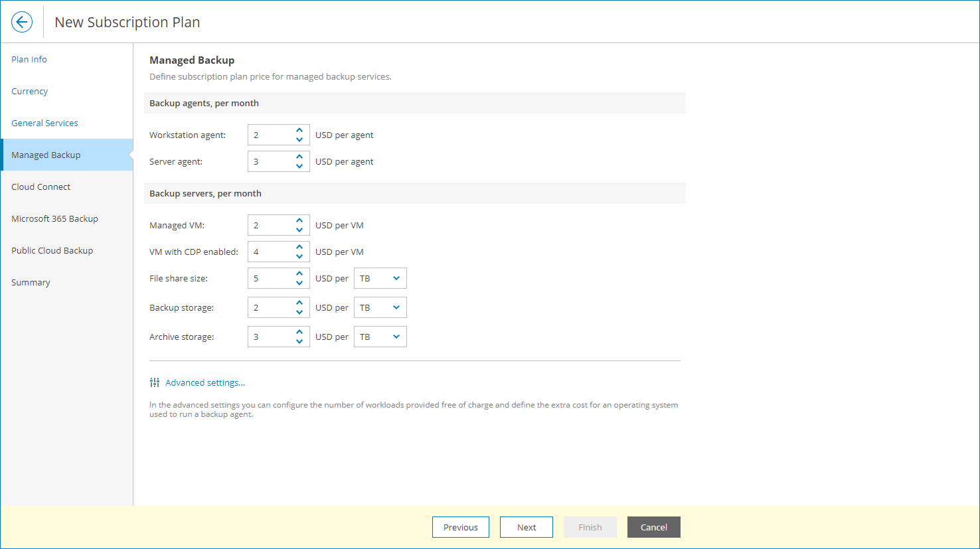Click the Next button
The height and width of the screenshot is (549, 980).
[527, 527]
